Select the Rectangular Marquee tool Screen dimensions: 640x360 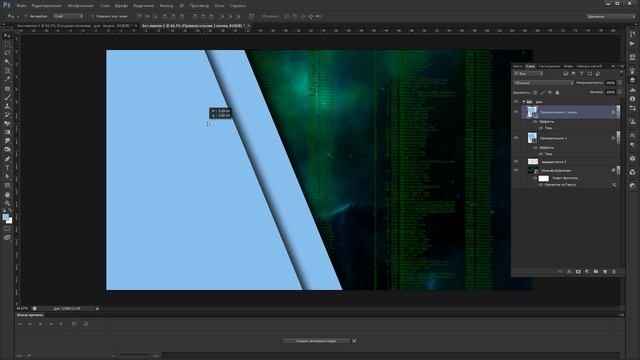[7, 44]
